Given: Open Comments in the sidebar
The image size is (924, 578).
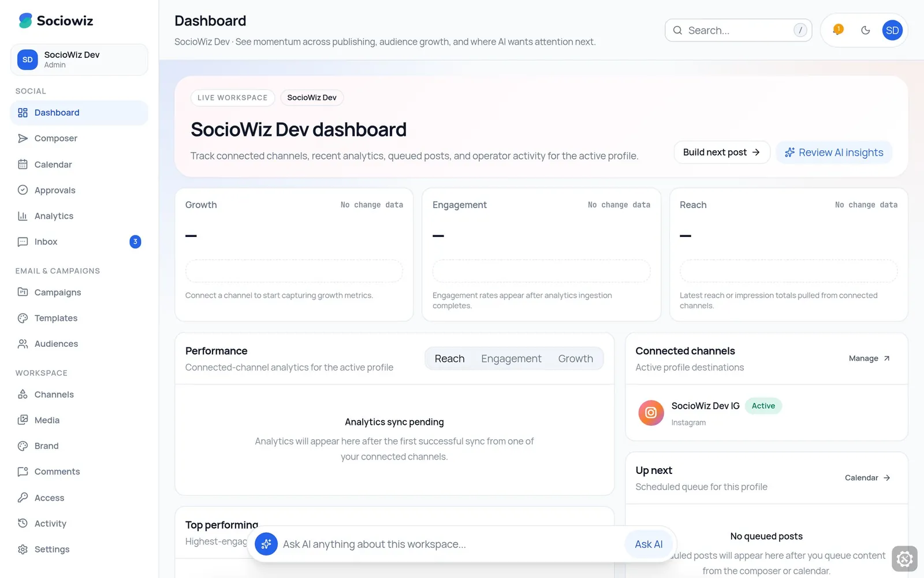Looking at the screenshot, I should 79,472.
